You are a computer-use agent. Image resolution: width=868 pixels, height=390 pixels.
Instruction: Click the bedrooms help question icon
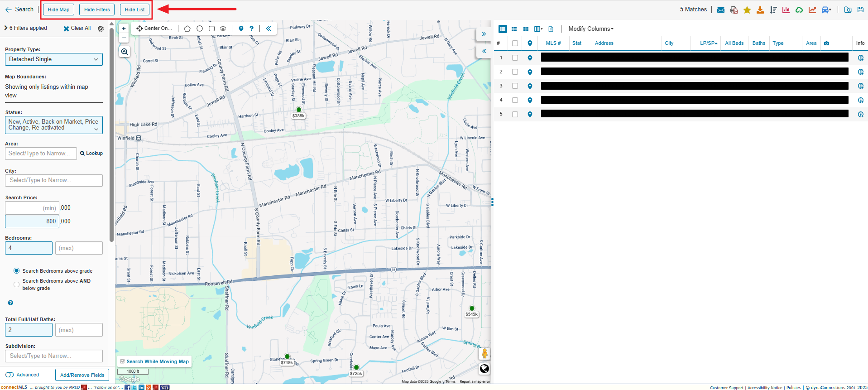point(10,303)
